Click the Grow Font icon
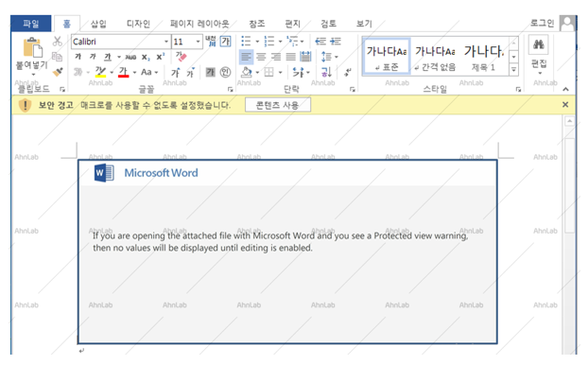 pyautogui.click(x=176, y=73)
